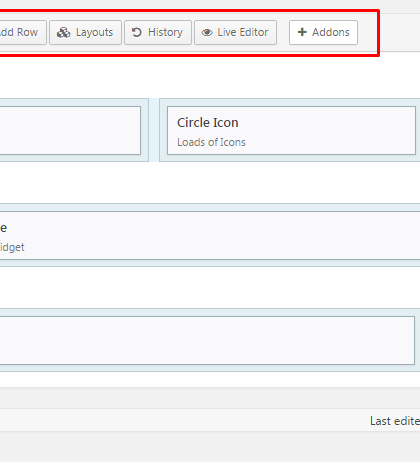
Task: Open the Layouts button
Action: click(x=85, y=32)
